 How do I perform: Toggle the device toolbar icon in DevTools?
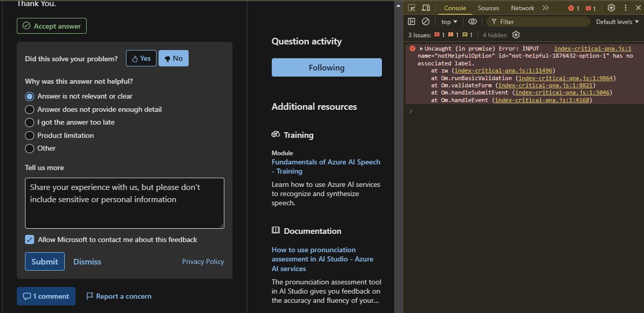pos(426,8)
